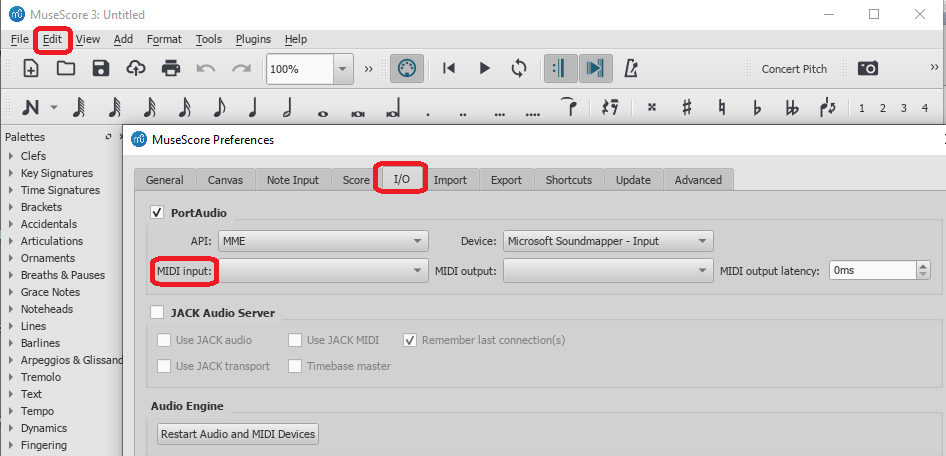
Task: Switch to the Note Input tab
Action: 293,180
